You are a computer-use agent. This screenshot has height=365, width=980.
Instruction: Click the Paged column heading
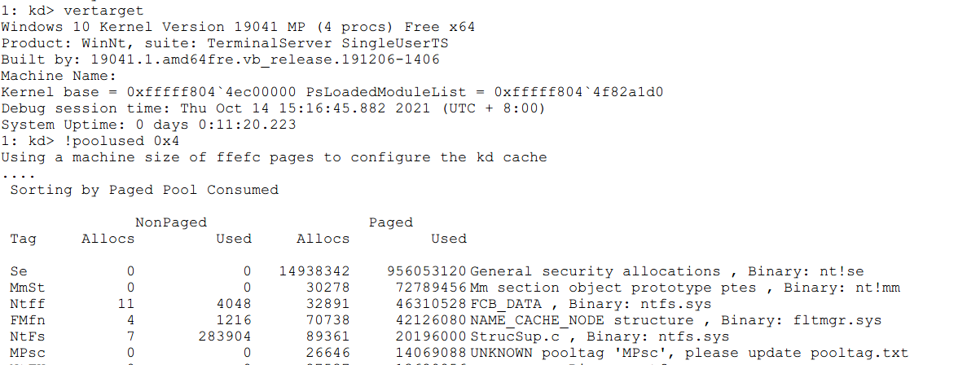tap(391, 222)
